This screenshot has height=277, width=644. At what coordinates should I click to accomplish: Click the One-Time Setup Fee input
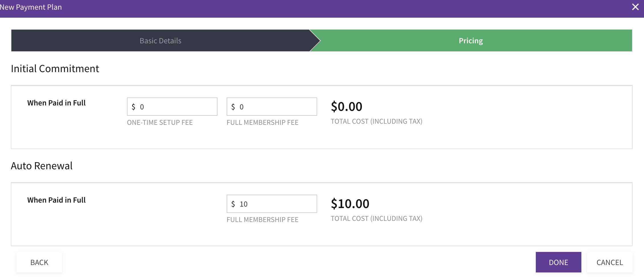point(177,107)
